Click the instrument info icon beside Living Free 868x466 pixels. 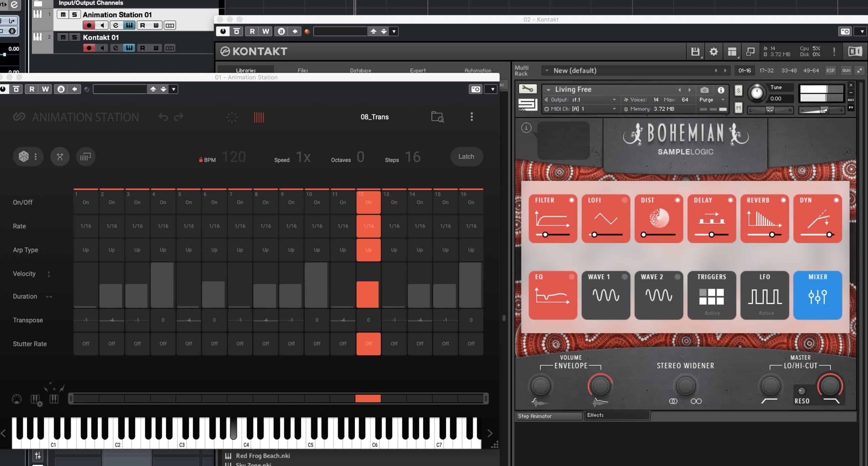[x=721, y=90]
